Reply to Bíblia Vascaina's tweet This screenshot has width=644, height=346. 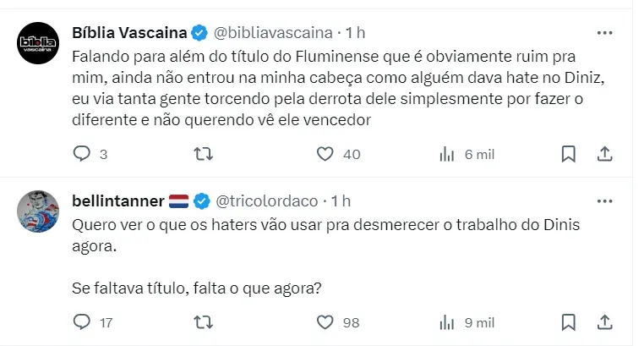click(82, 154)
